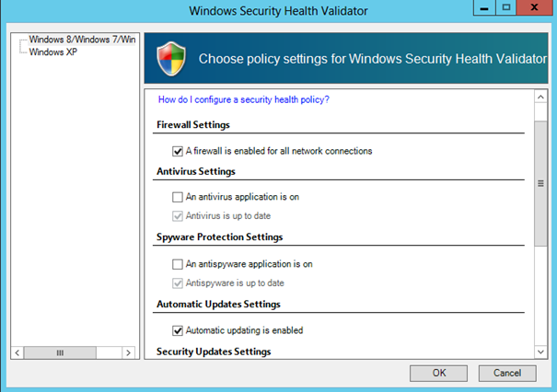
Task: Click the up arrow of the settings scrollbar
Action: pos(540,97)
